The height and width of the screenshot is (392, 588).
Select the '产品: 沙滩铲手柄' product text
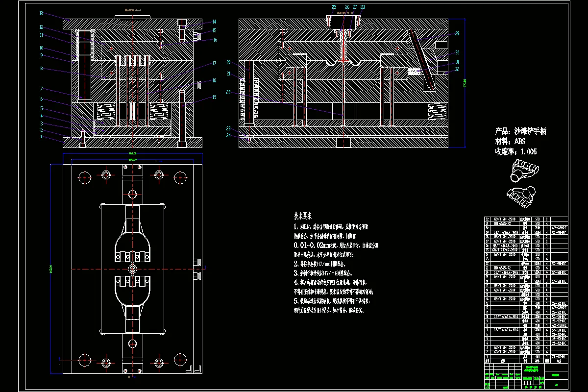pos(521,131)
